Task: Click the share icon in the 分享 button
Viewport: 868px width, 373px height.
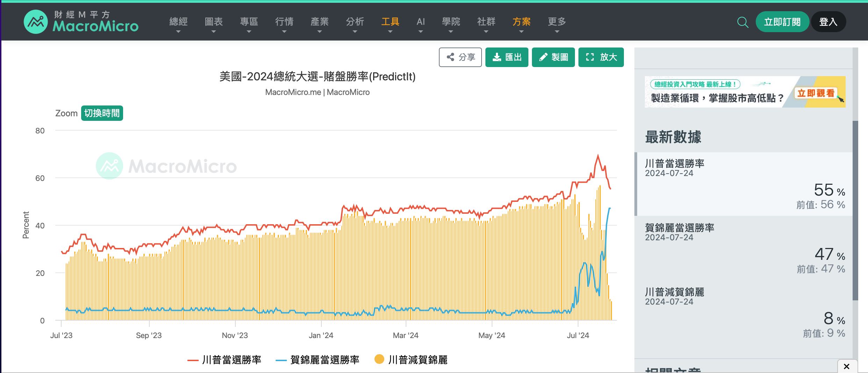Action: click(451, 57)
